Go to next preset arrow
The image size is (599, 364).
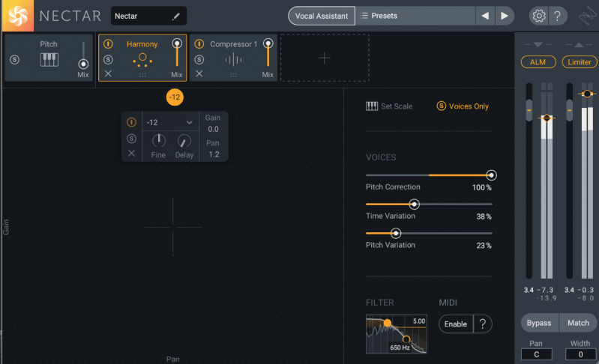pos(505,16)
